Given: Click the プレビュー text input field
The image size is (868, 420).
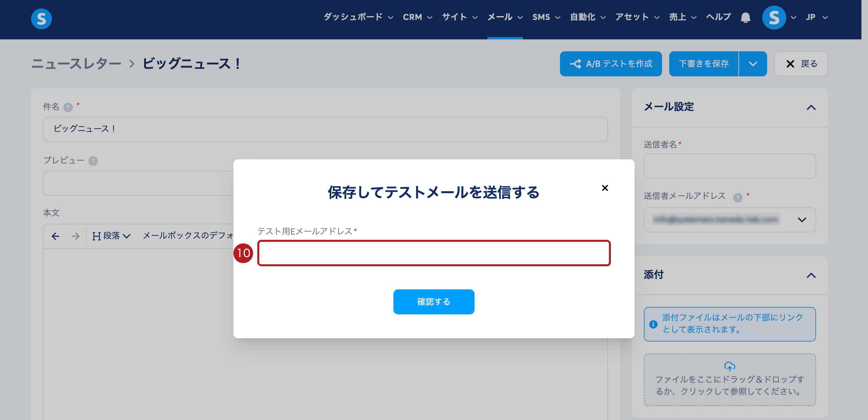Looking at the screenshot, I should (x=138, y=183).
